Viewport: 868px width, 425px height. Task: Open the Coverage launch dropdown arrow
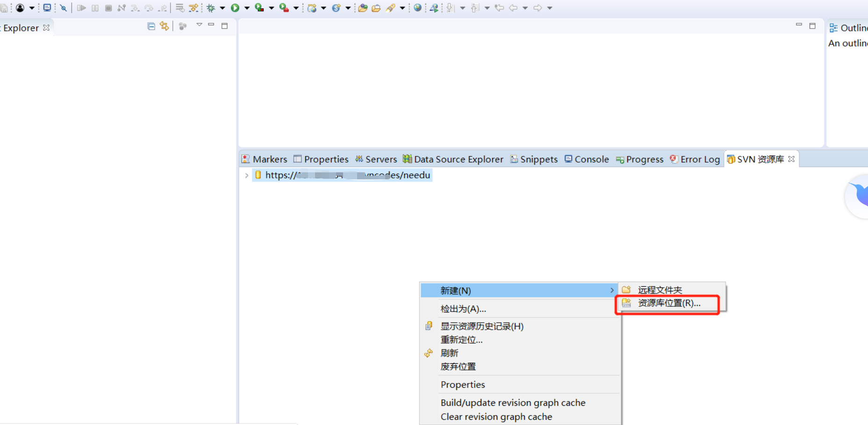pos(271,8)
